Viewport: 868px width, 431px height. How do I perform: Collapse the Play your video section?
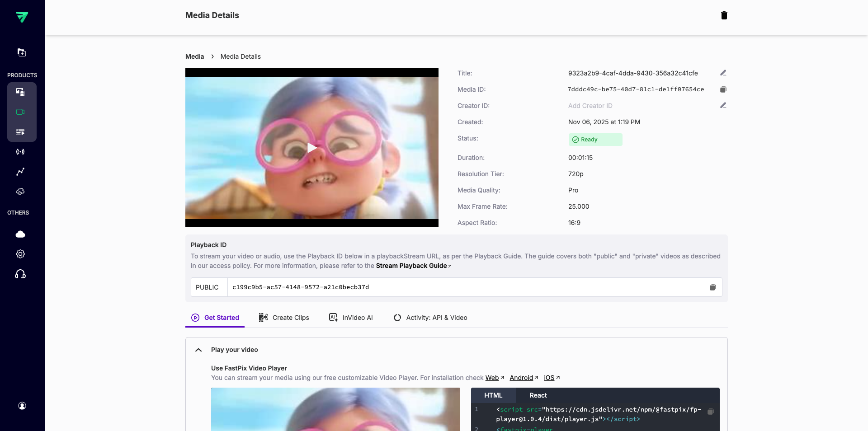point(198,350)
